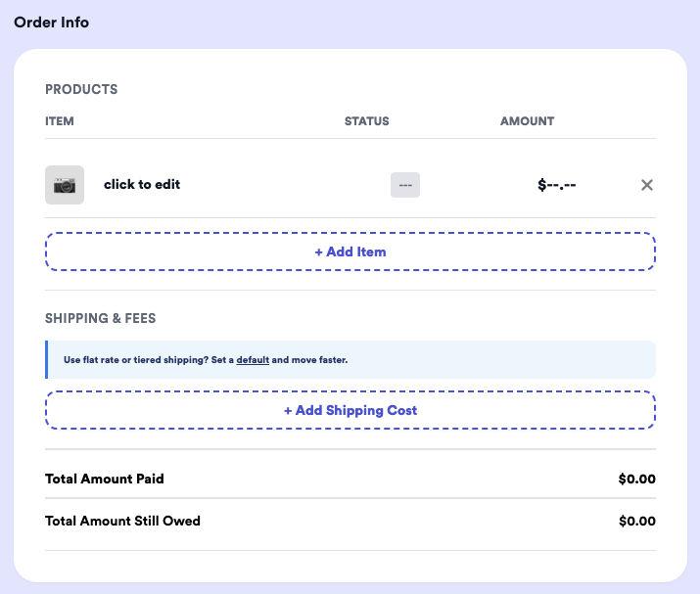Click the 'AMOUNT' column header
The image size is (700, 594).
pyautogui.click(x=528, y=121)
